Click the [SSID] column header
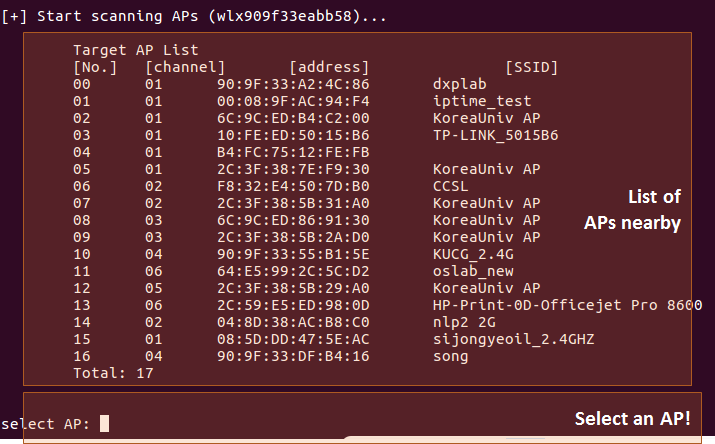The image size is (715, 444). pyautogui.click(x=531, y=67)
